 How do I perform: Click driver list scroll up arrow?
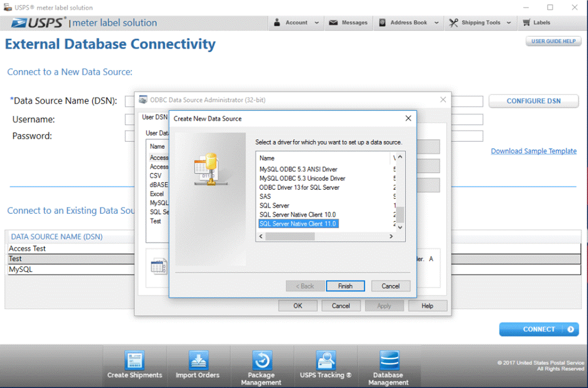click(x=401, y=157)
